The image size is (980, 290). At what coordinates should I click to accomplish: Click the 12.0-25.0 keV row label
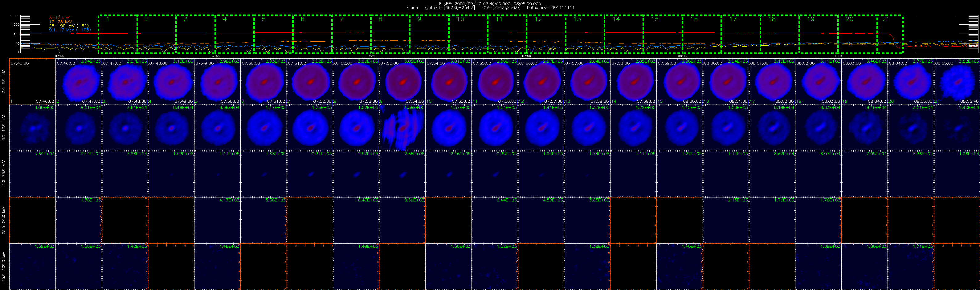(4, 174)
